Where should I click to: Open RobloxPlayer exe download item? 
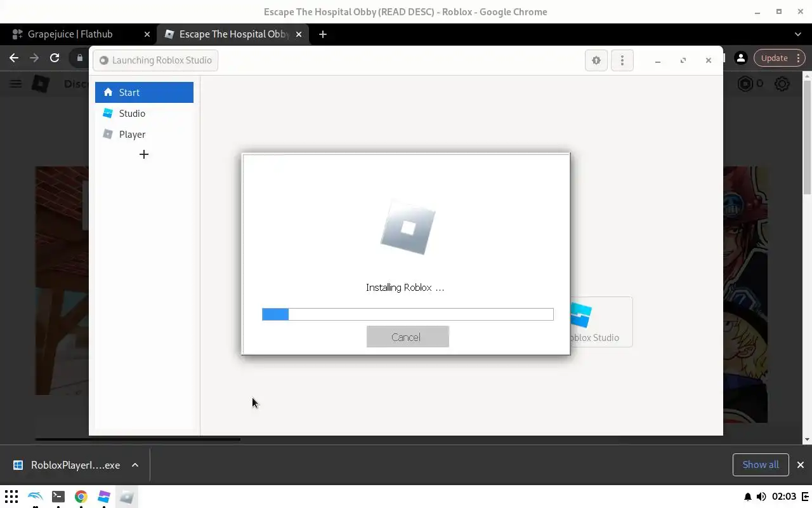(66, 465)
